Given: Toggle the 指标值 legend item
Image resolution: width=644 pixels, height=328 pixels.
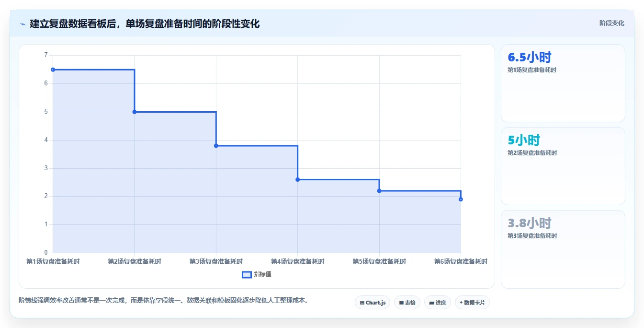Looking at the screenshot, I should (257, 274).
